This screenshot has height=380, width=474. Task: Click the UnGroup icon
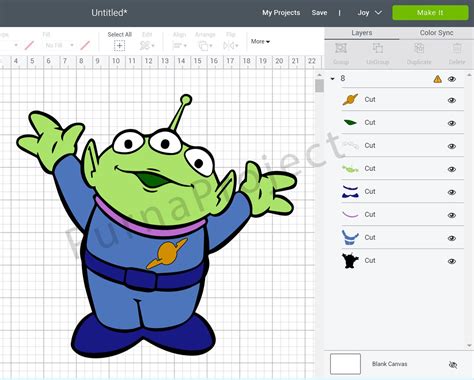pyautogui.click(x=378, y=49)
